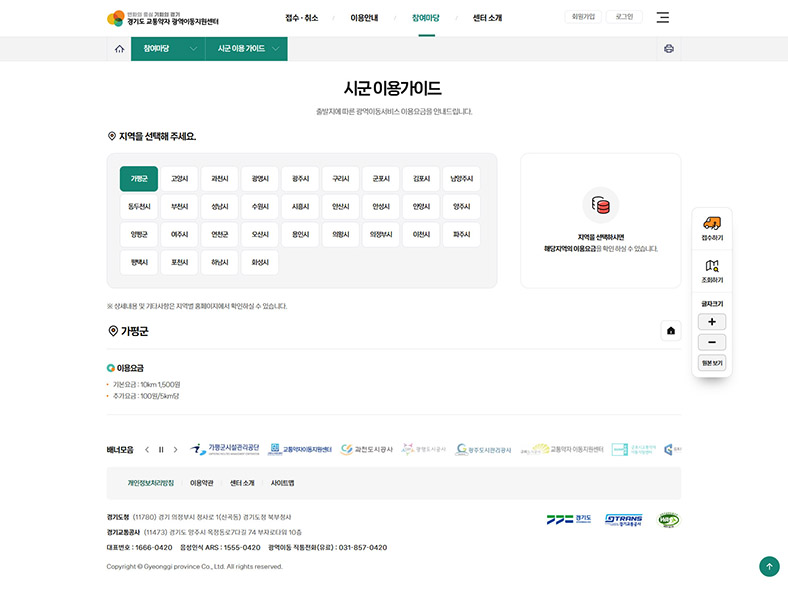788x593 pixels.
Task: Open 가평군 homepage via house icon
Action: coord(670,331)
